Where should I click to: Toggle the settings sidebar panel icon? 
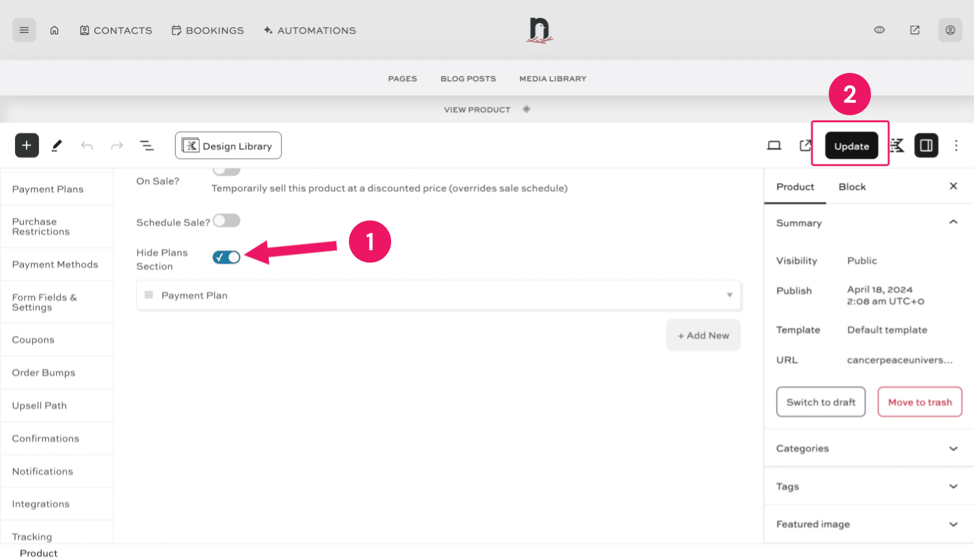click(x=926, y=145)
